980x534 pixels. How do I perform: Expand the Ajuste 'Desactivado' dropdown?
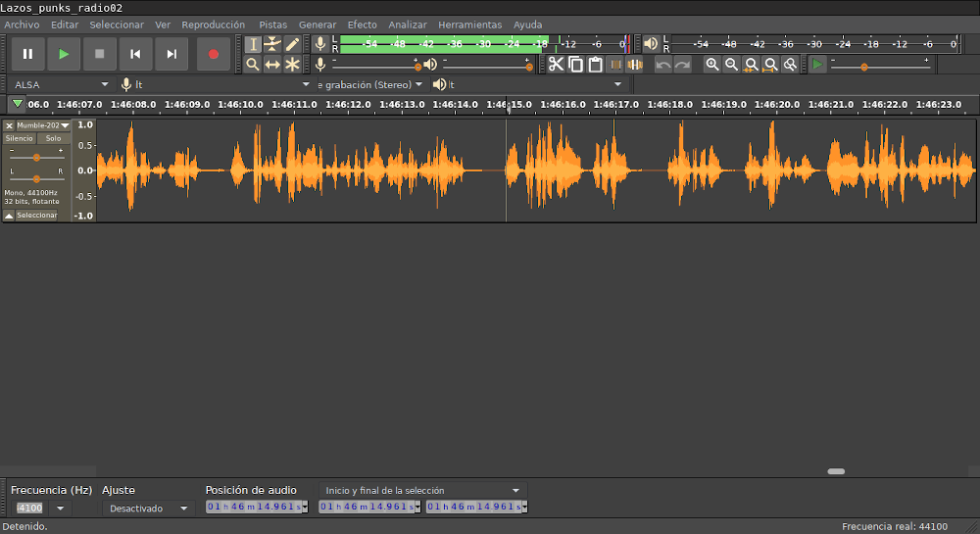pos(148,509)
